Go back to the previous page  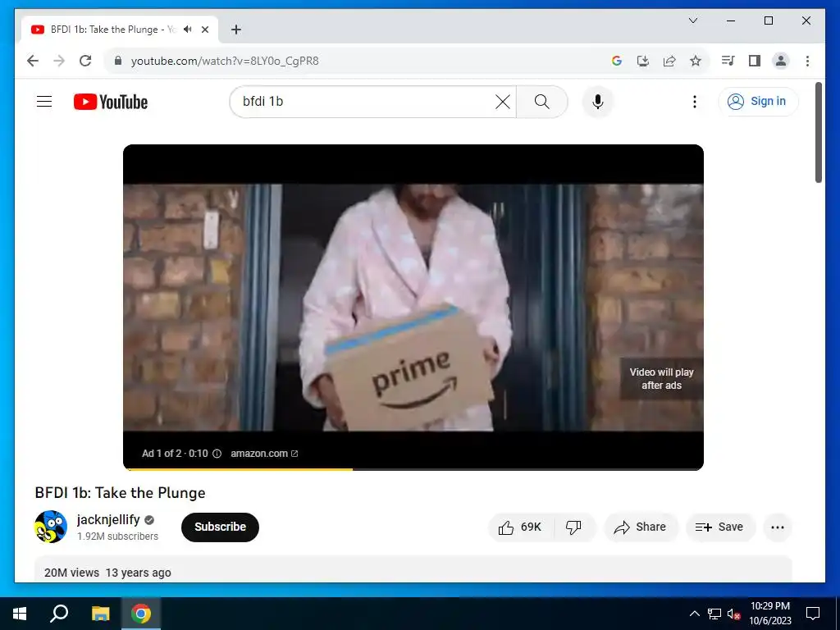33,61
